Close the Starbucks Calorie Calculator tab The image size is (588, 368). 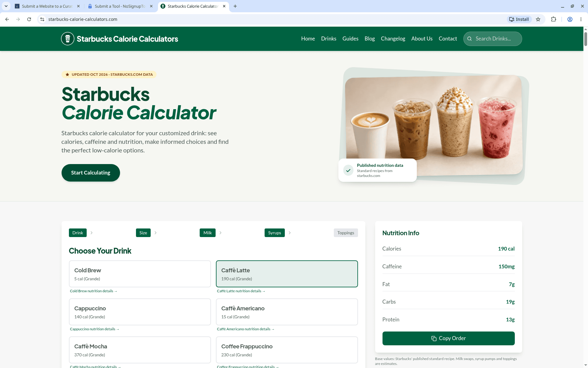click(x=224, y=6)
